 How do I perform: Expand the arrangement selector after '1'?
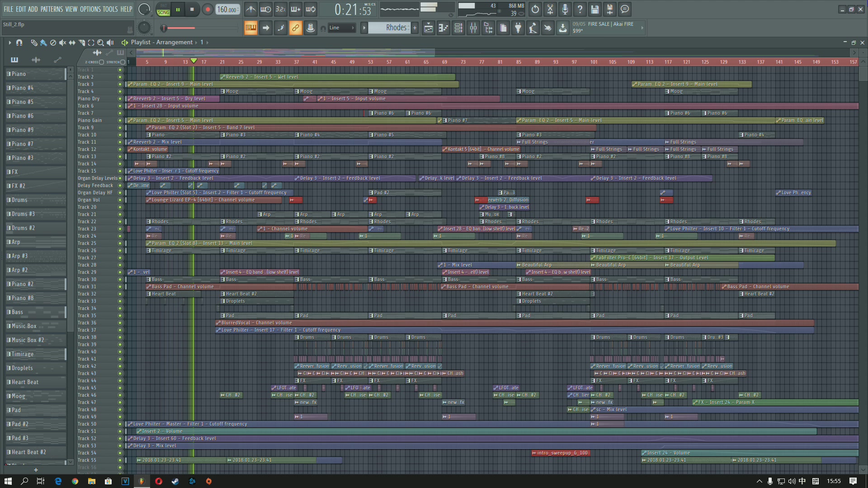[x=207, y=42]
